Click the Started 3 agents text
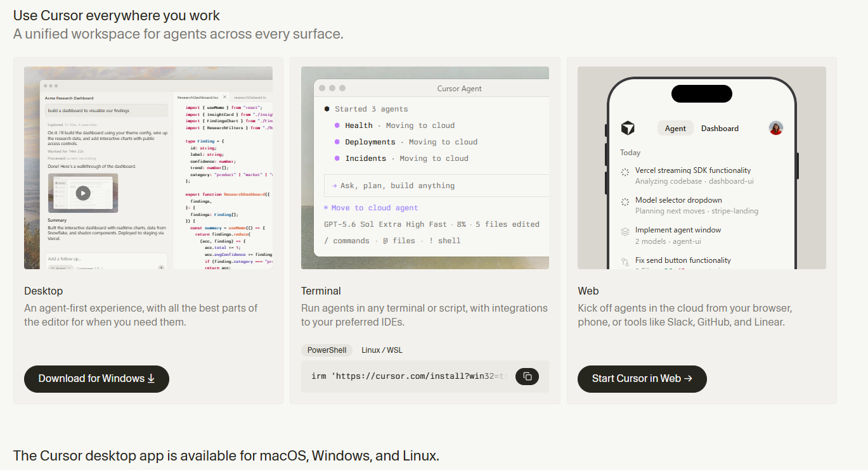Image resolution: width=868 pixels, height=470 pixels. [372, 109]
